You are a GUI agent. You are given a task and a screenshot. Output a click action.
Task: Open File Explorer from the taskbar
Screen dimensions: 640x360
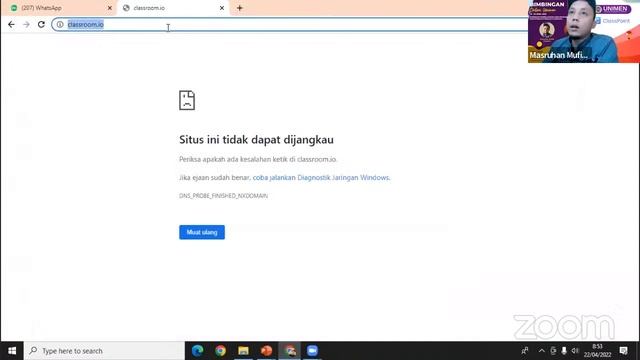coord(243,351)
